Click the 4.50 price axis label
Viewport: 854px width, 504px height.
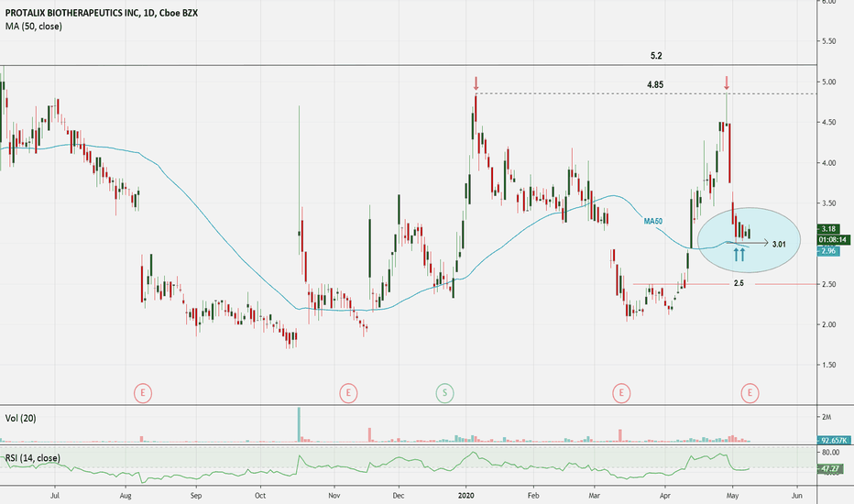(829, 123)
